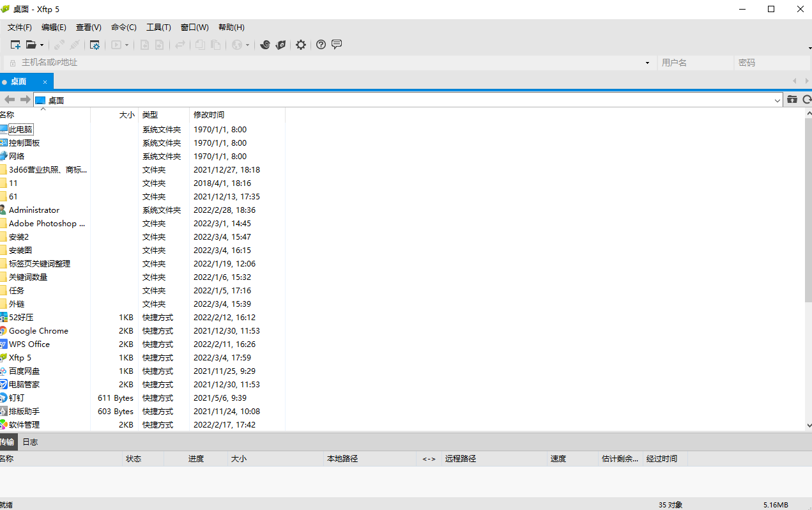This screenshot has width=812, height=510.
Task: Open the 工具(T) menu
Action: point(158,27)
